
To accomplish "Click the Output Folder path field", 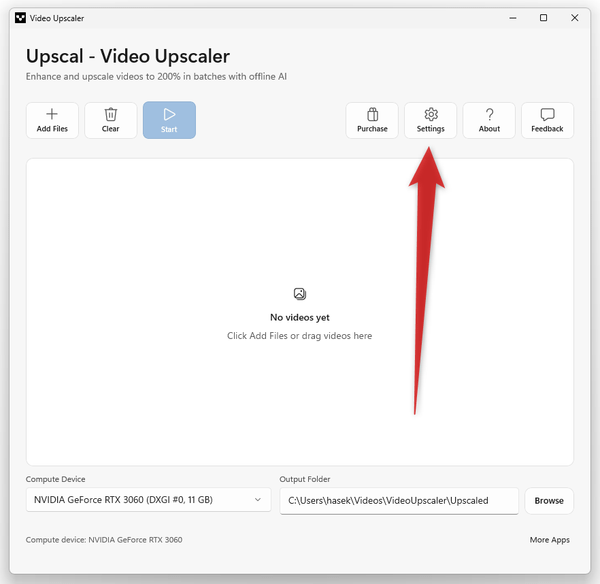I will point(399,501).
